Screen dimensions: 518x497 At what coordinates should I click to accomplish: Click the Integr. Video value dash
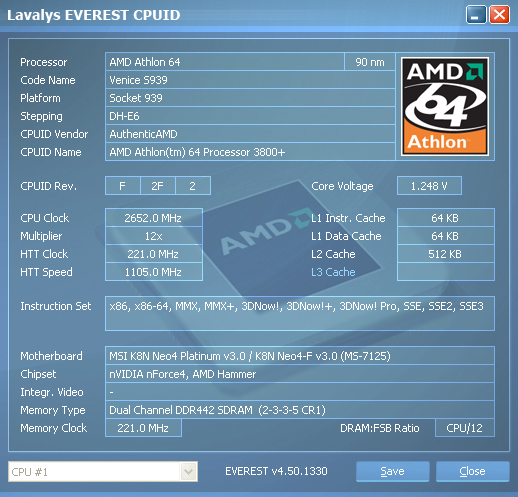coord(300,392)
